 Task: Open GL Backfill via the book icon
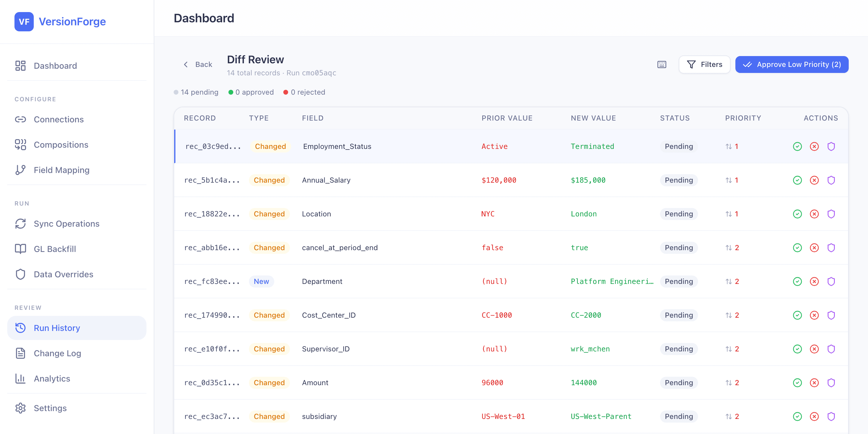(20, 249)
